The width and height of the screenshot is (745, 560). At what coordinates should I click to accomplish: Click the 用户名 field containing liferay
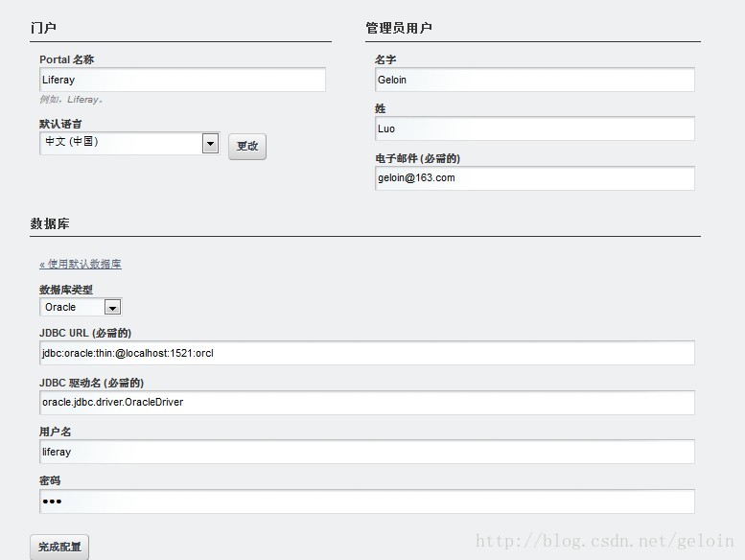[367, 452]
